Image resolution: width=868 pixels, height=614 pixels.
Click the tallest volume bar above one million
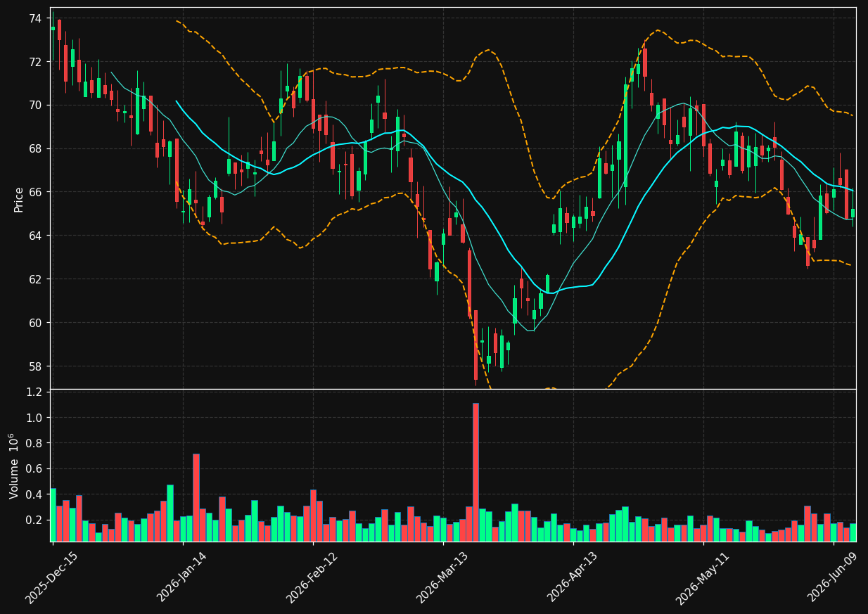point(476,472)
